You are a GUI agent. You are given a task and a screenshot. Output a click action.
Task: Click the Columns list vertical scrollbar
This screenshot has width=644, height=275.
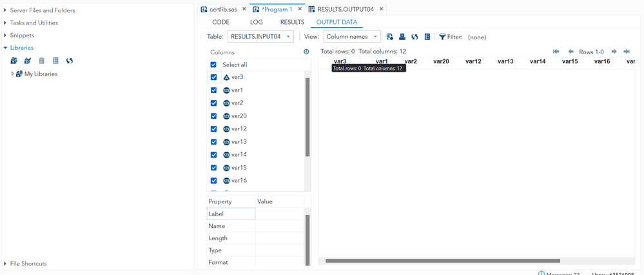[x=307, y=117]
